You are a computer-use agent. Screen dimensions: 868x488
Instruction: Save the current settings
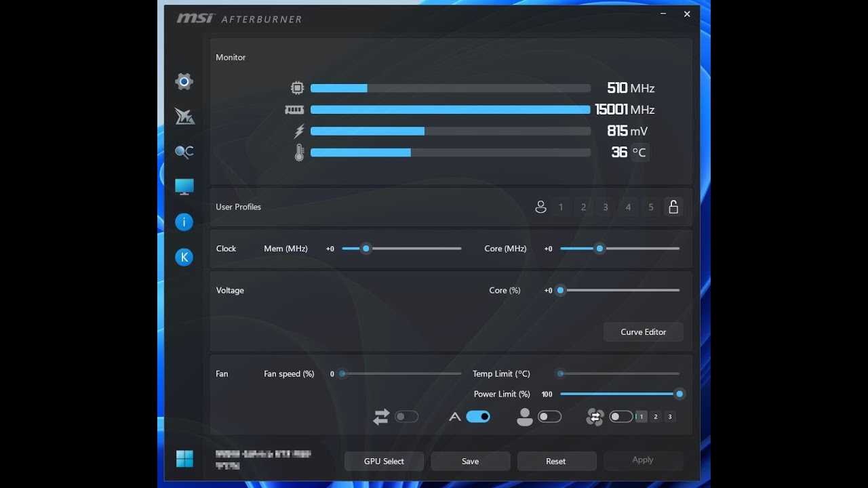(x=471, y=461)
